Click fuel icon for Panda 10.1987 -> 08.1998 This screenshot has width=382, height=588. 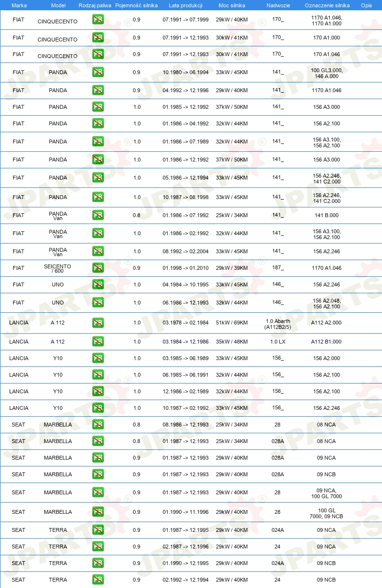point(98,197)
